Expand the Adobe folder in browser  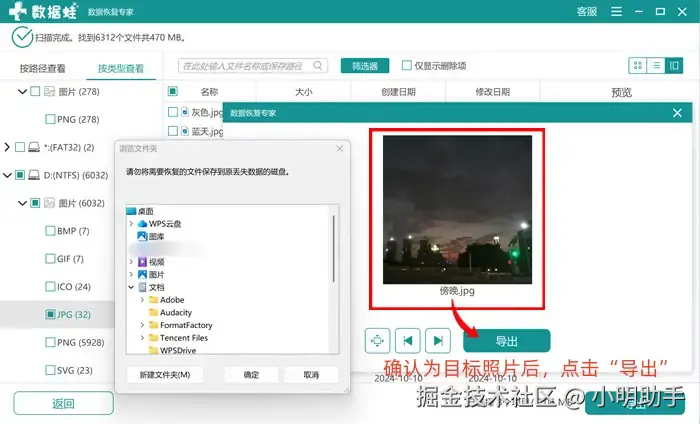[142, 299]
